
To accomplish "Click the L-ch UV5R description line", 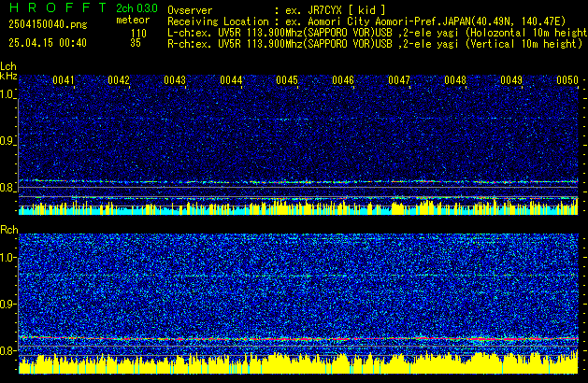I will (378, 33).
